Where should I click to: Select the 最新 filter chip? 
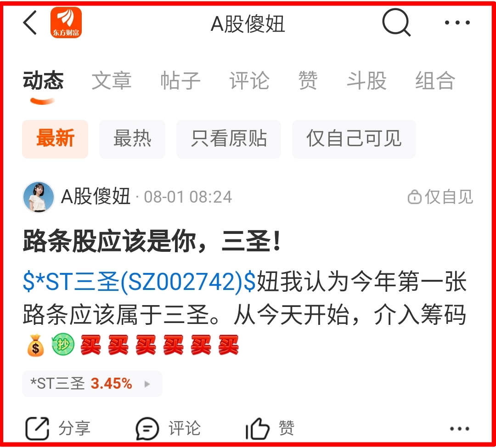pos(55,139)
